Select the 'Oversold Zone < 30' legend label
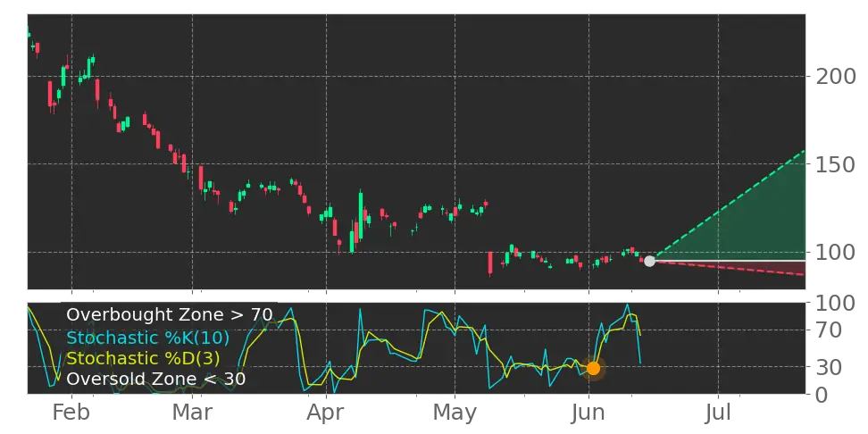 (x=156, y=380)
